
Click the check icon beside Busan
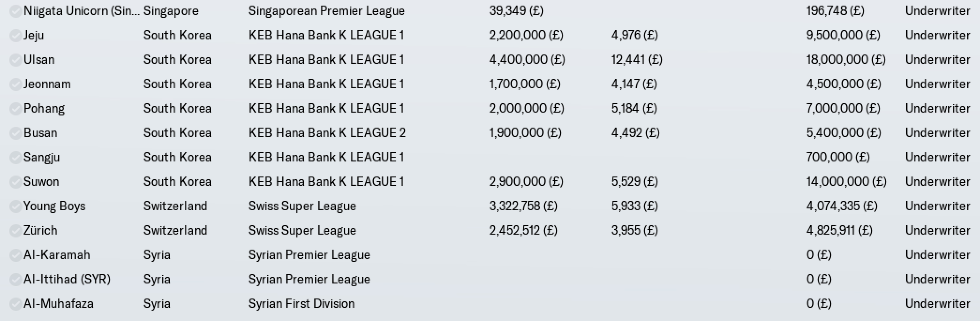pyautogui.click(x=15, y=133)
